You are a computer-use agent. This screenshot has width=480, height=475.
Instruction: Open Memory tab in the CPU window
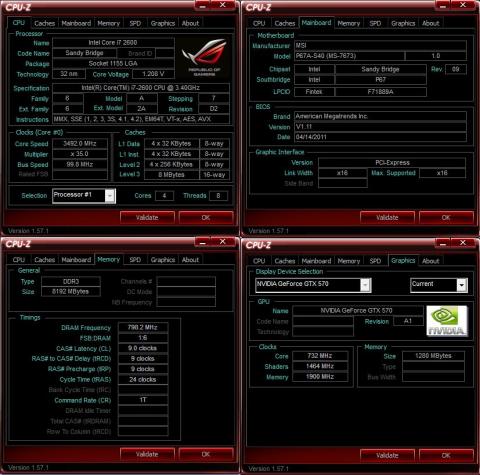[x=109, y=23]
